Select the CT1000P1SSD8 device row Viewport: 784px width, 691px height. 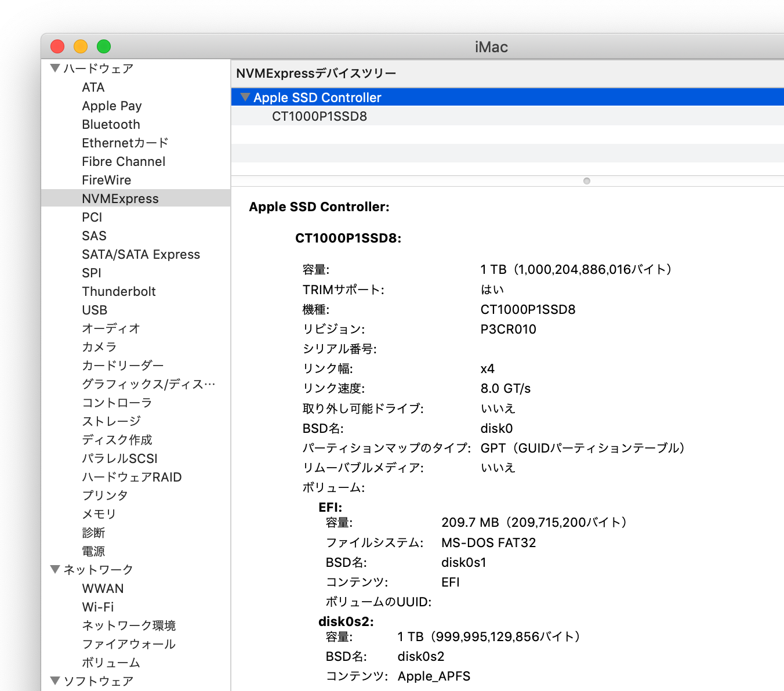click(507, 116)
